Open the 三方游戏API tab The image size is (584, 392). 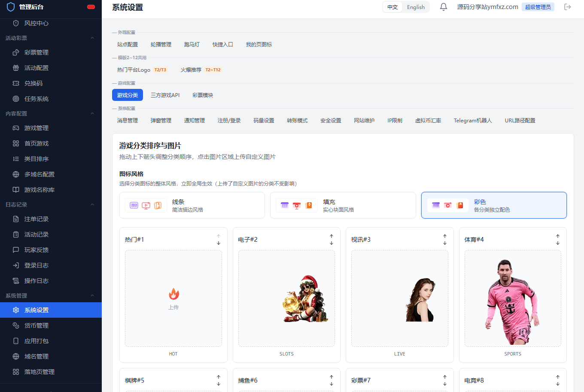[x=165, y=95]
